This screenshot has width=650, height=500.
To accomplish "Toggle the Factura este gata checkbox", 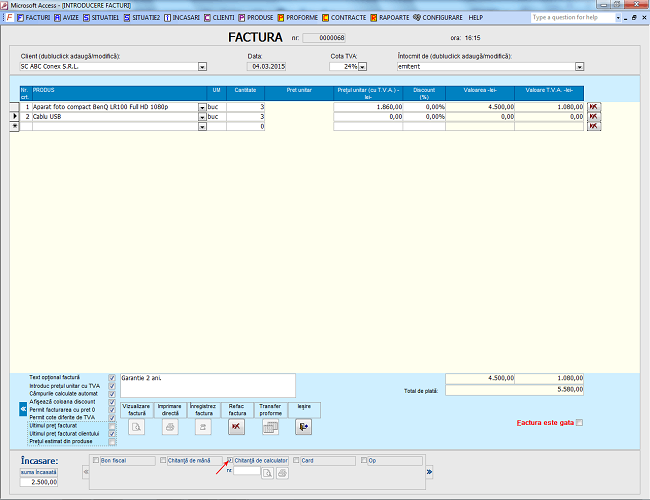I will click(x=579, y=423).
